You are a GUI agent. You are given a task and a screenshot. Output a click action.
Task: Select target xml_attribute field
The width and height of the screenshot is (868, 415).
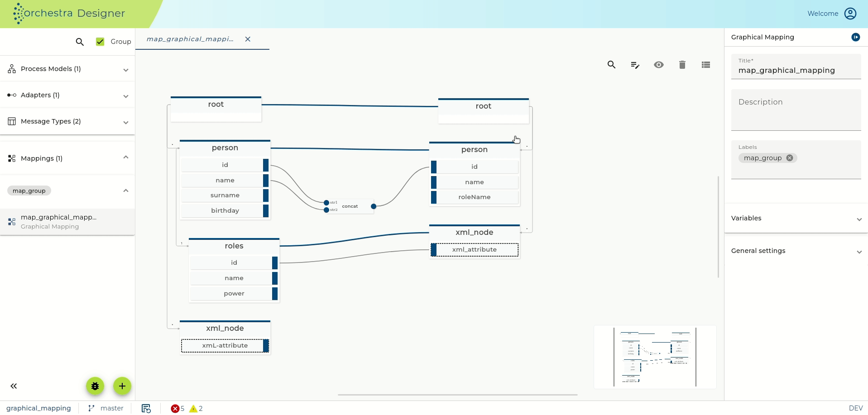(x=475, y=249)
